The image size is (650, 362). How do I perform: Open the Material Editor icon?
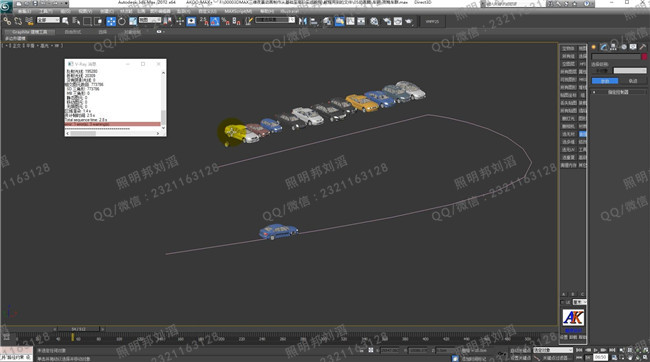374,21
